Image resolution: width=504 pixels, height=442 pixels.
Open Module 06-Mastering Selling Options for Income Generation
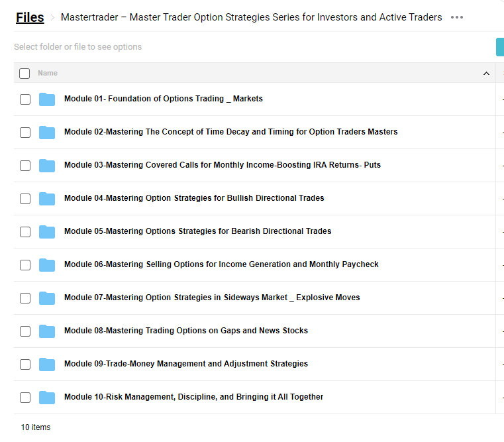(221, 264)
